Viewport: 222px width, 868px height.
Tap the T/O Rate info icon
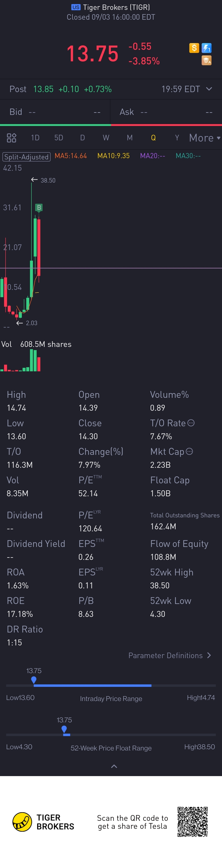click(191, 423)
